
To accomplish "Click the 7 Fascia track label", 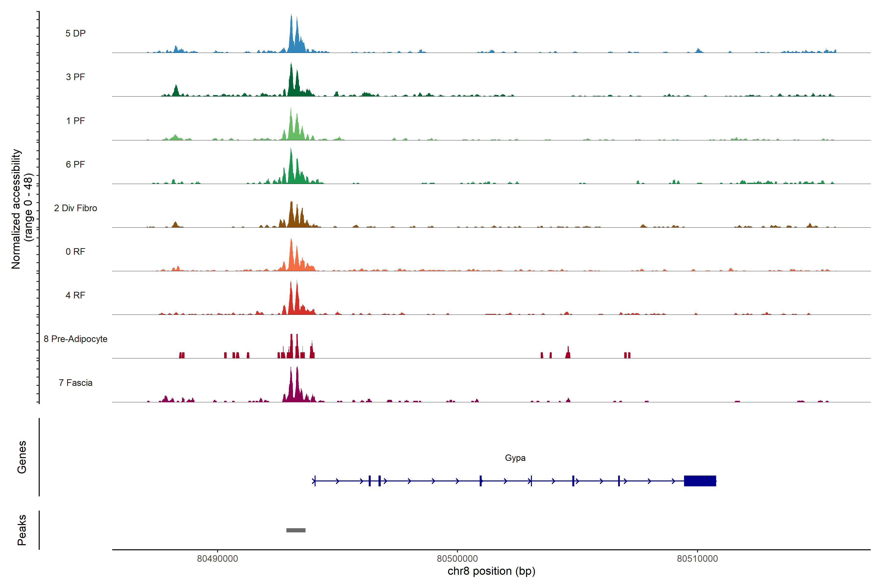I will (x=75, y=382).
